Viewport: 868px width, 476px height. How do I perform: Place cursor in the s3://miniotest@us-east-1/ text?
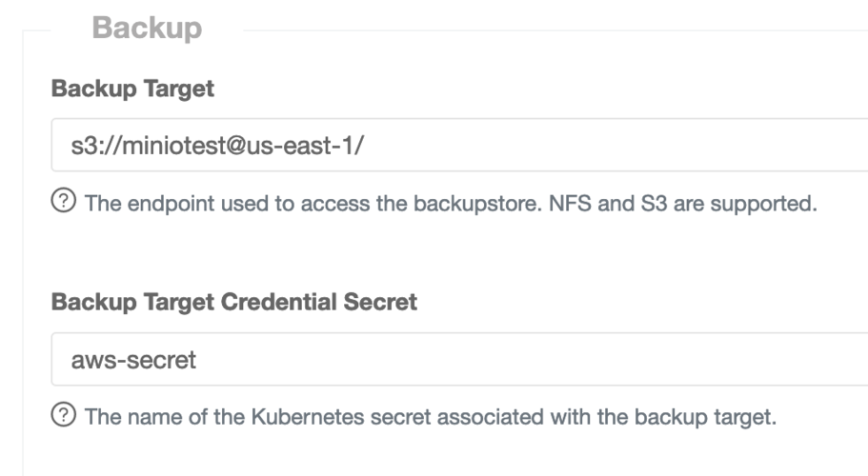click(217, 146)
